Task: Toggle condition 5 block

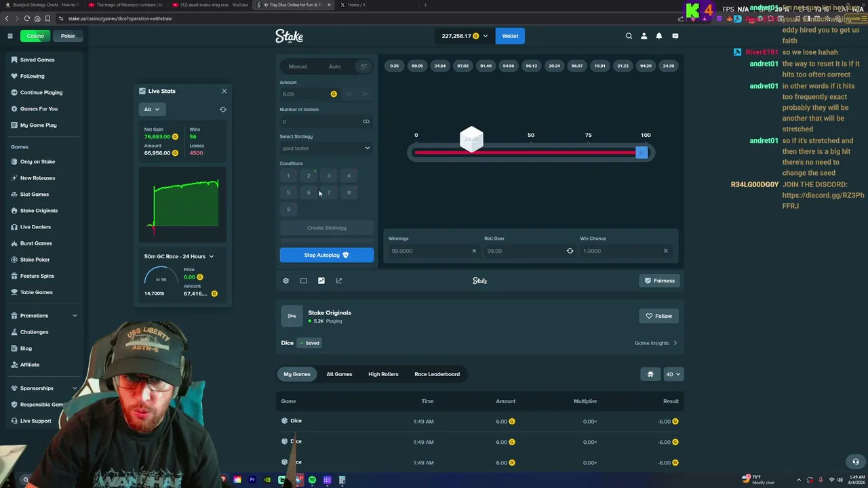Action: (288, 192)
